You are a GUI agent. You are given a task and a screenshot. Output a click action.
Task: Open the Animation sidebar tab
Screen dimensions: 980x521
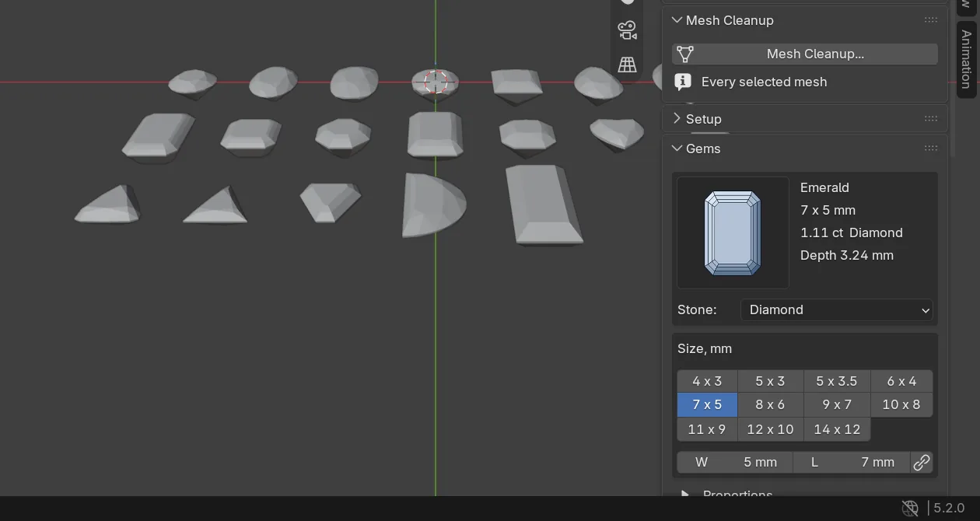[x=966, y=58]
